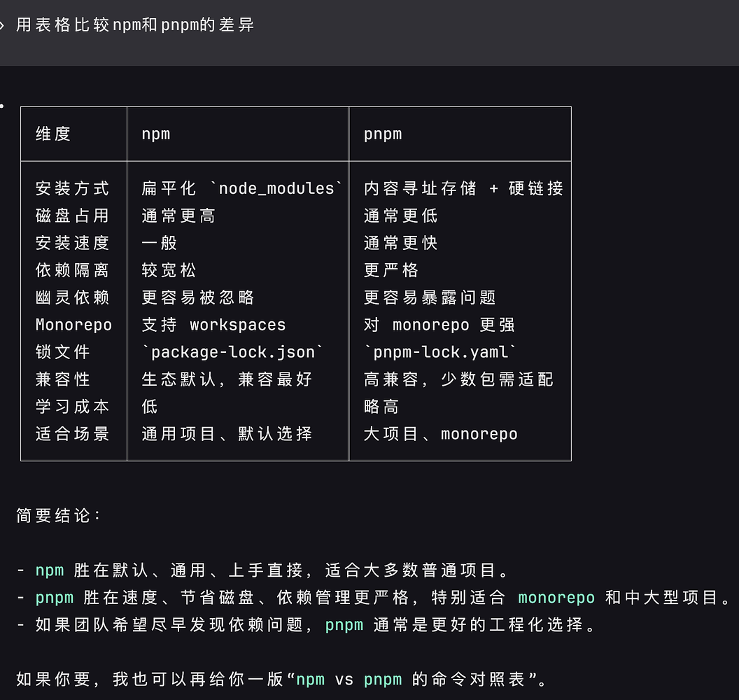
Task: Click cell "通常更快"
Action: pos(400,243)
